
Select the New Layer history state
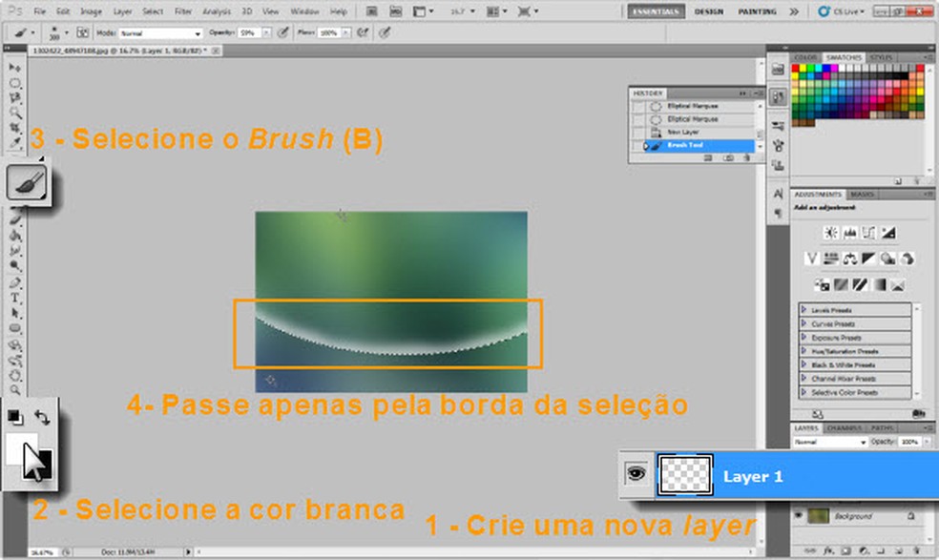(x=699, y=132)
